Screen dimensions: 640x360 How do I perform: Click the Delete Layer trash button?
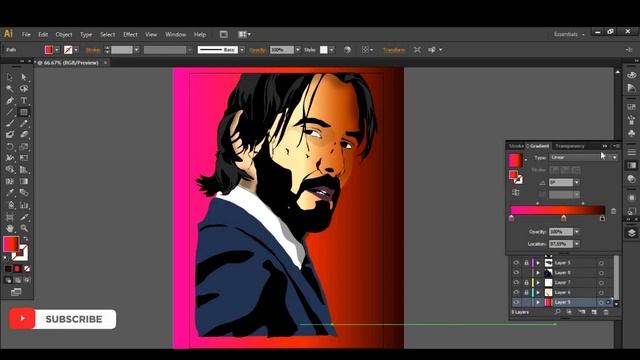[x=606, y=312]
